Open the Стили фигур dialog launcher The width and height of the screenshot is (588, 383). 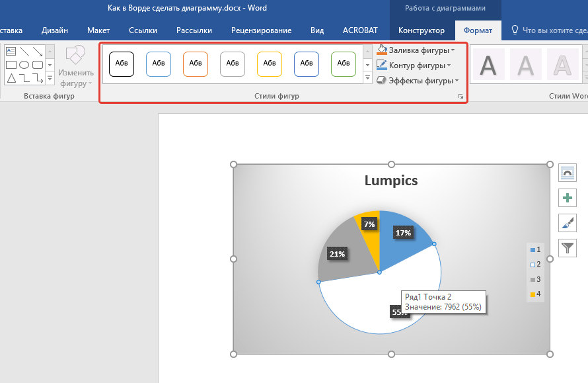460,97
